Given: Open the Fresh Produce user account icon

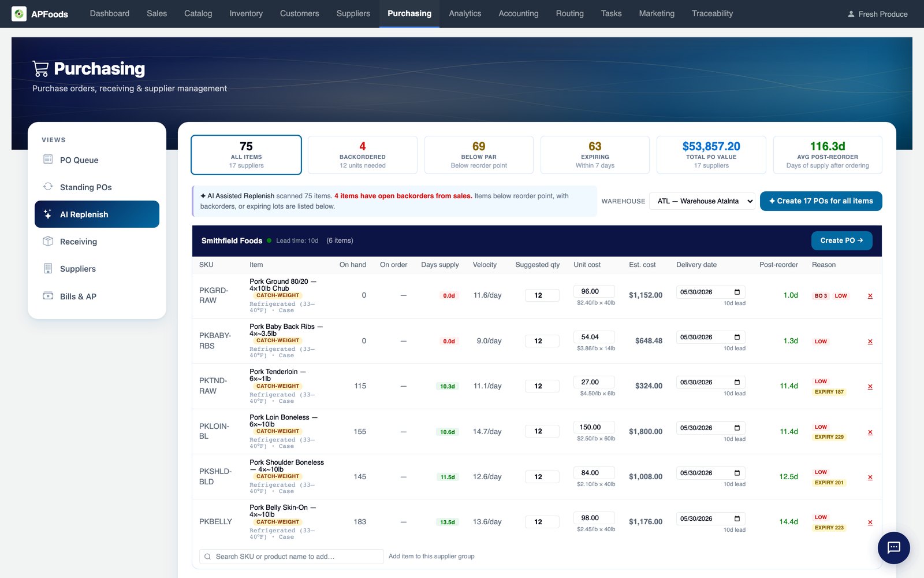Looking at the screenshot, I should [851, 14].
